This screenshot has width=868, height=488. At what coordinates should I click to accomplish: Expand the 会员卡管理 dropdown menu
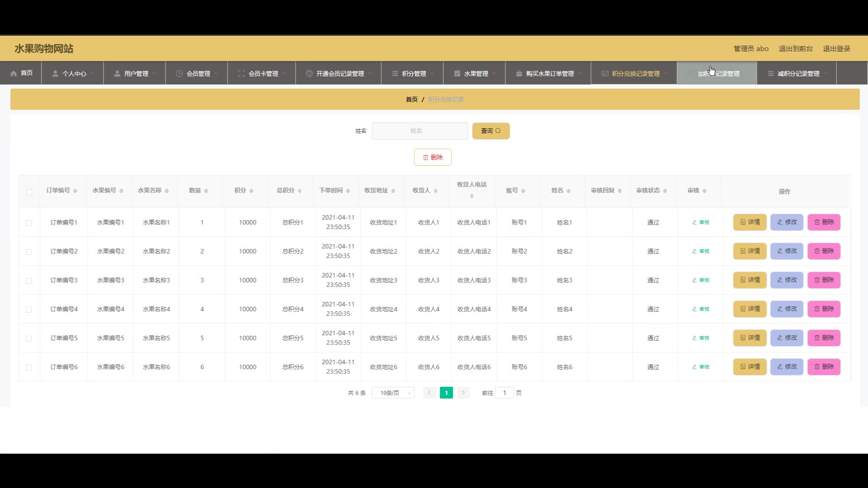point(263,74)
